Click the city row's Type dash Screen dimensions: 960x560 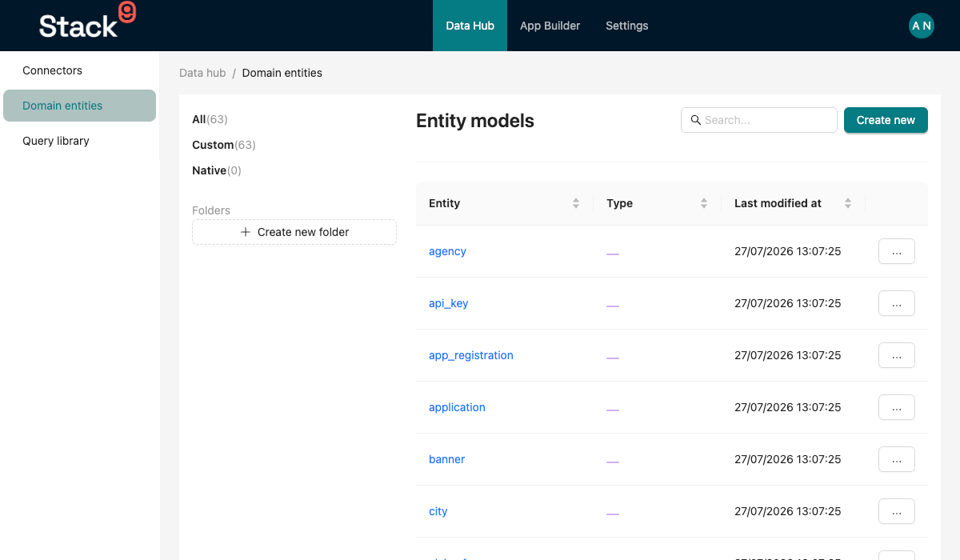click(x=613, y=514)
